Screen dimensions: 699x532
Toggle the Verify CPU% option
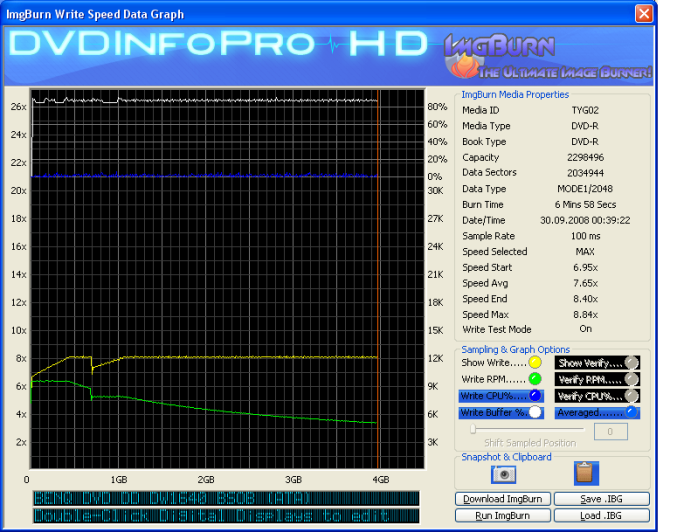(x=597, y=396)
